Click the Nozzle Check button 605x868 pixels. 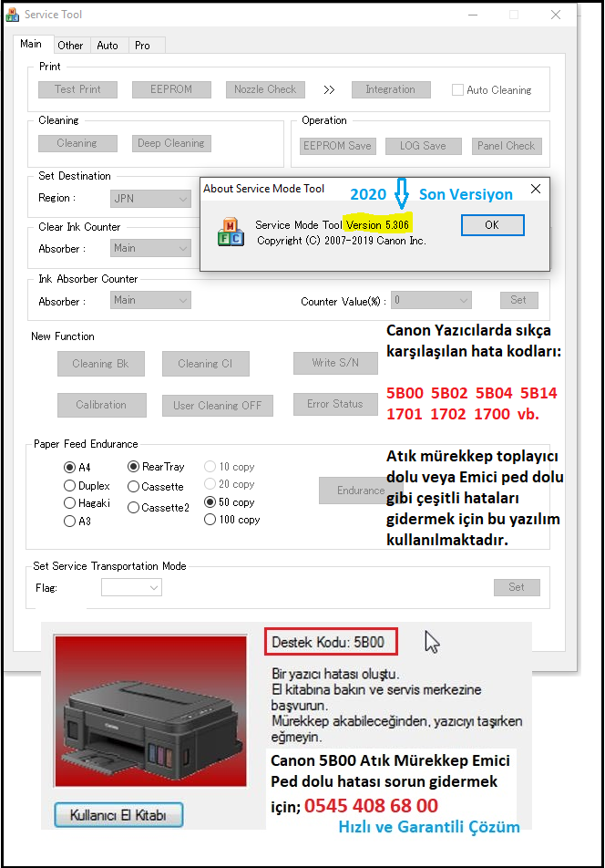click(x=265, y=89)
